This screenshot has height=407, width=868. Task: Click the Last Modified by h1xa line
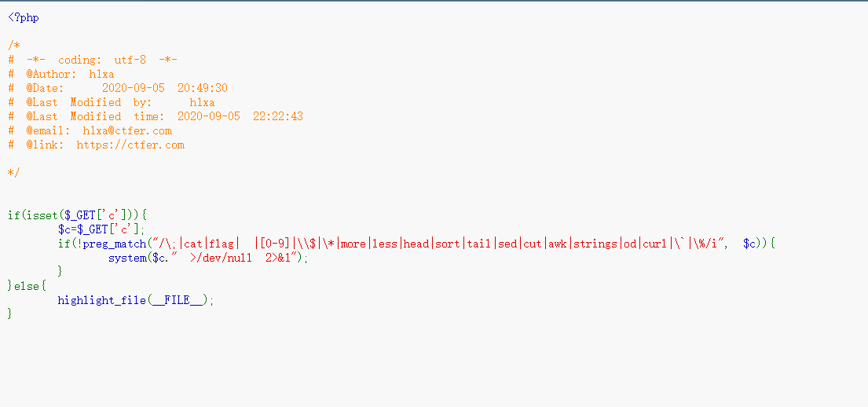[x=112, y=102]
